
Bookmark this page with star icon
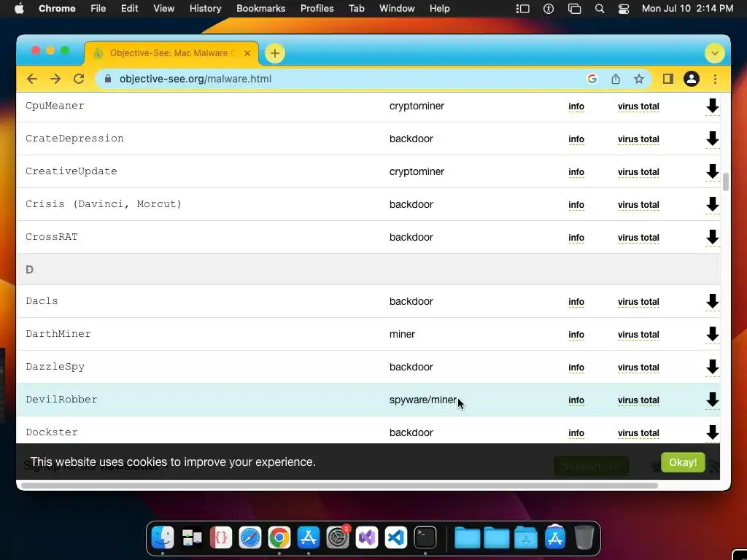coord(639,79)
